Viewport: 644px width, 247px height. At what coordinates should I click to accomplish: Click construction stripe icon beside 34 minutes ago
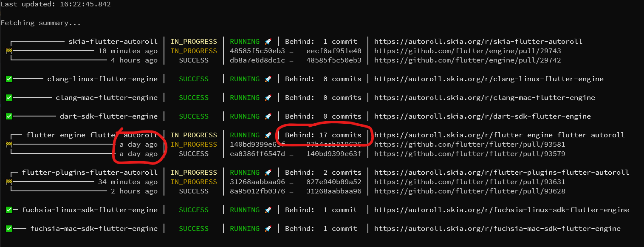pyautogui.click(x=9, y=182)
